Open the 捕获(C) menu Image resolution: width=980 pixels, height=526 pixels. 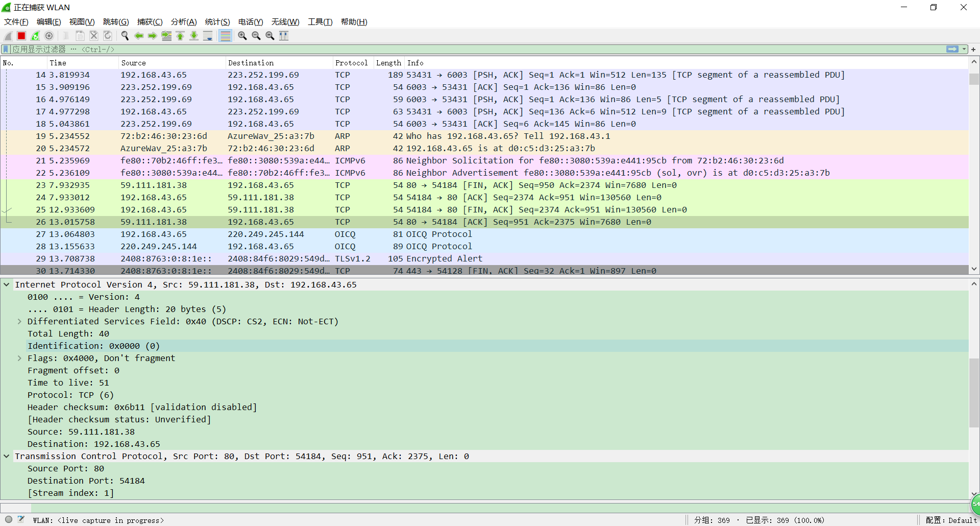point(150,22)
